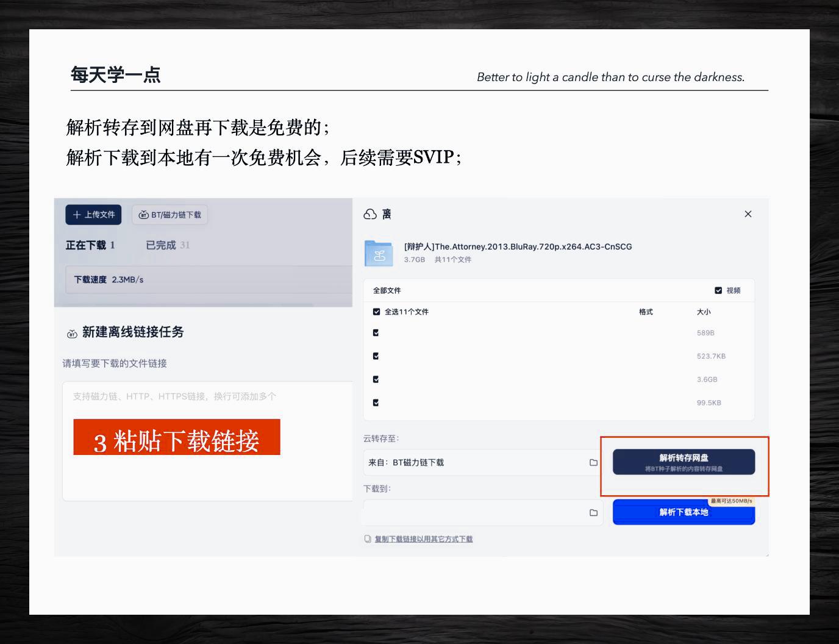Close the offline download dialog
Viewport: 839px width, 644px height.
(x=748, y=214)
